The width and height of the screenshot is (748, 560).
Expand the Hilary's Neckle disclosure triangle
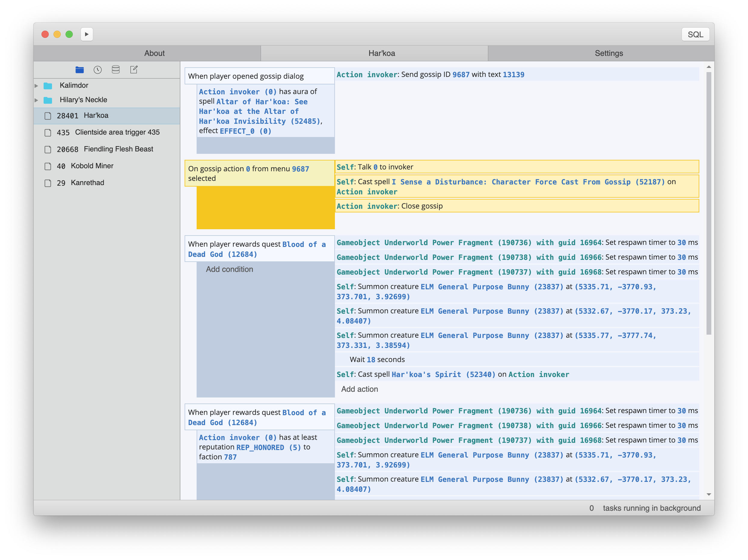(x=36, y=100)
